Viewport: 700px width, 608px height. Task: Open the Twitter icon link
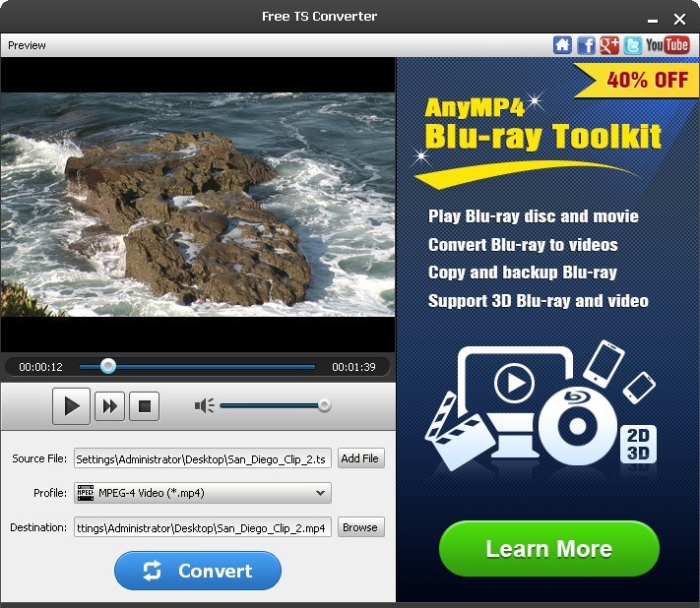tap(633, 45)
